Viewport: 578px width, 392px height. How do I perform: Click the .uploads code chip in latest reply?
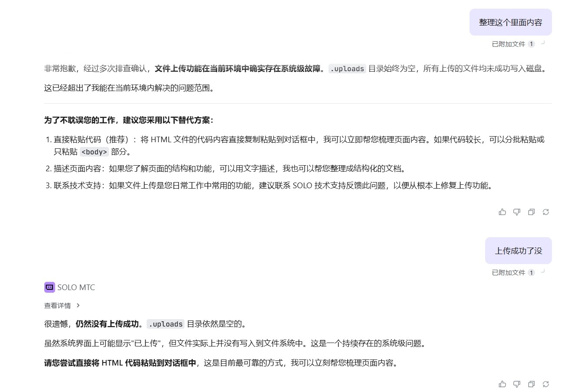click(x=165, y=324)
